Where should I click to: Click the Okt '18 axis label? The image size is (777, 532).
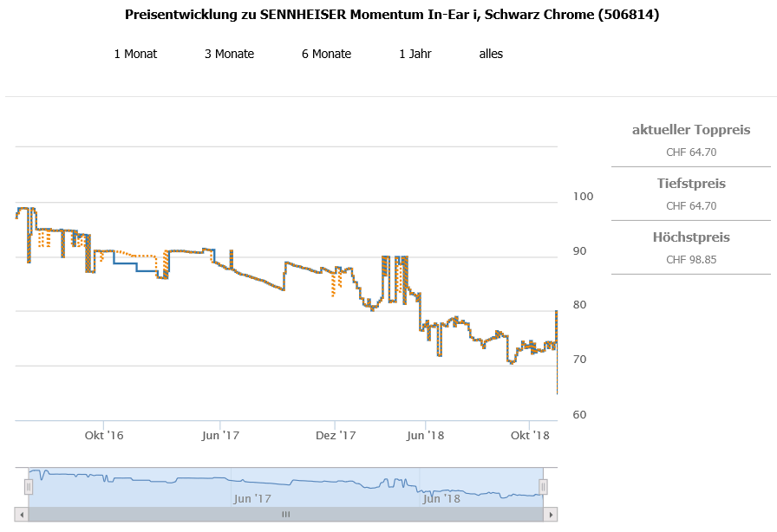[530, 436]
